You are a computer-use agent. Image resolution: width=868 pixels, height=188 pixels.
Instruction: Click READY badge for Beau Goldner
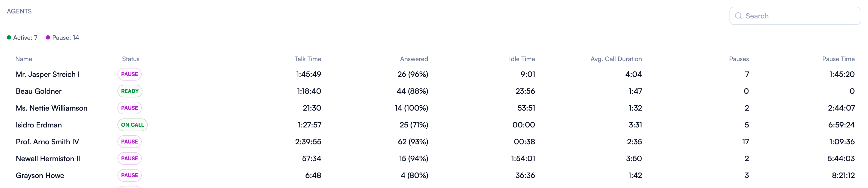point(130,91)
